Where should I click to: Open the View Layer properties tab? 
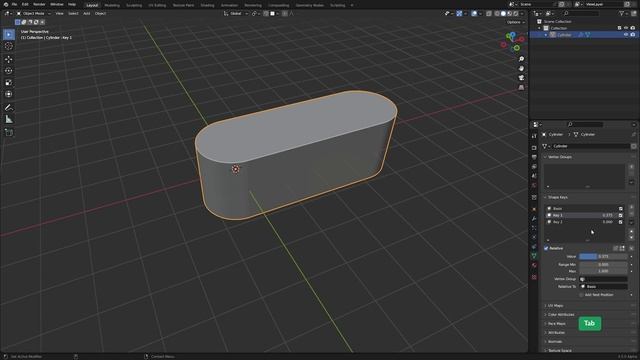(x=534, y=167)
